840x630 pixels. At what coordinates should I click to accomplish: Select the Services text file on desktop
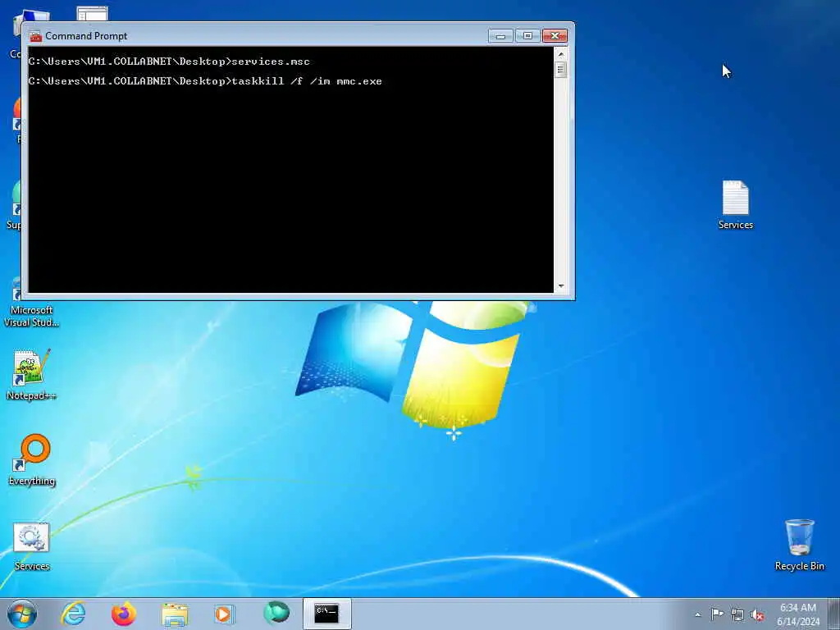pyautogui.click(x=736, y=205)
